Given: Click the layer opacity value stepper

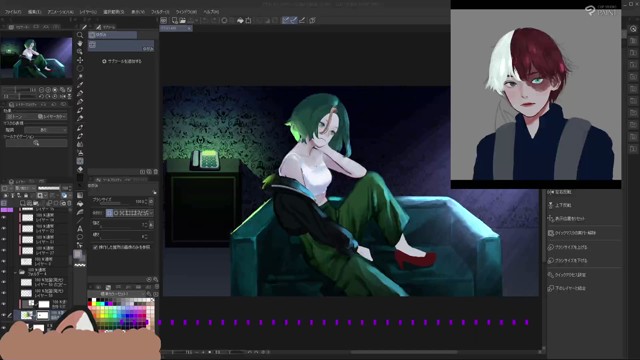Looking at the screenshot, I should pos(69,188).
